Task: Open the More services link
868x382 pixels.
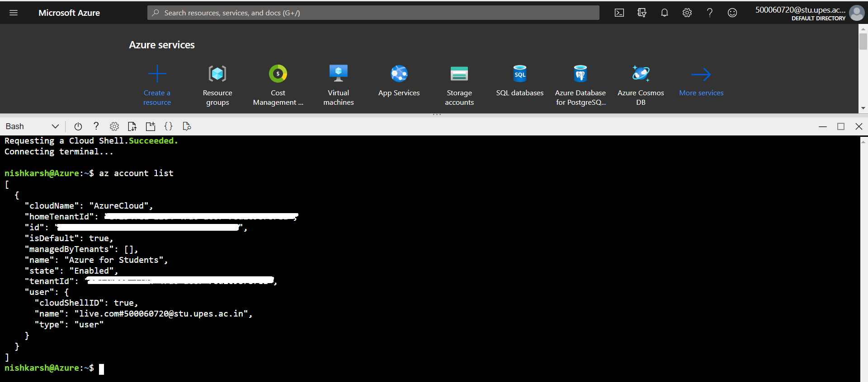Action: click(x=701, y=93)
